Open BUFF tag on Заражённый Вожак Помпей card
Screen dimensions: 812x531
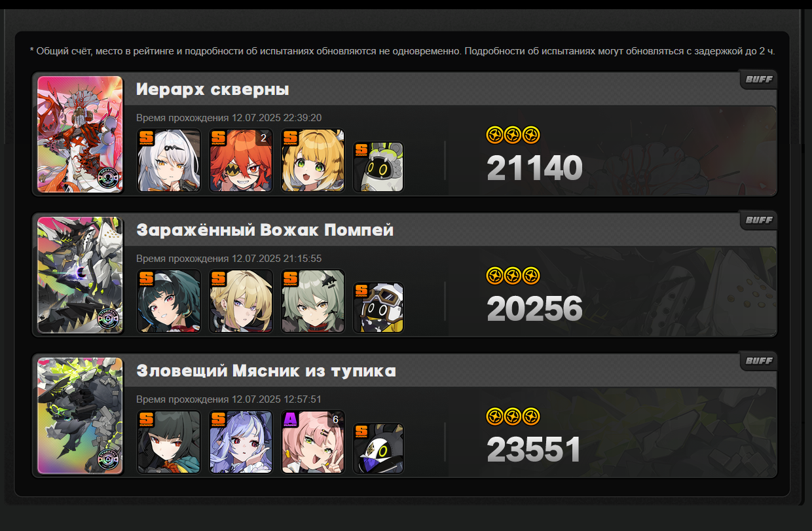click(x=759, y=220)
